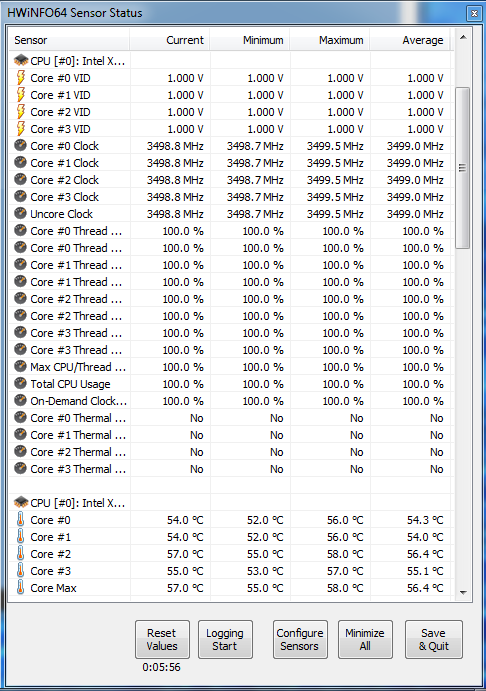
Task: Select the thermometer icon beside Core #2 temperature
Action: [20, 554]
